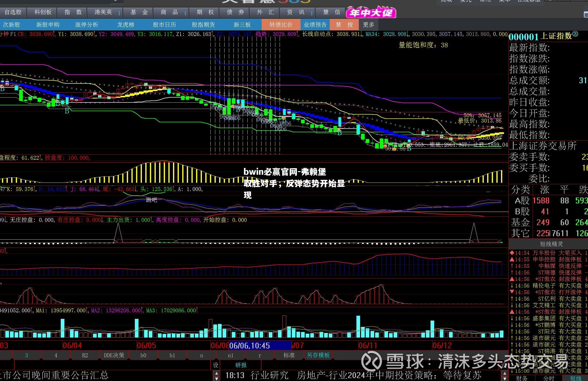The width and height of the screenshot is (588, 381).
Task: Click the 年中大促 promotion banner
Action: [371, 12]
